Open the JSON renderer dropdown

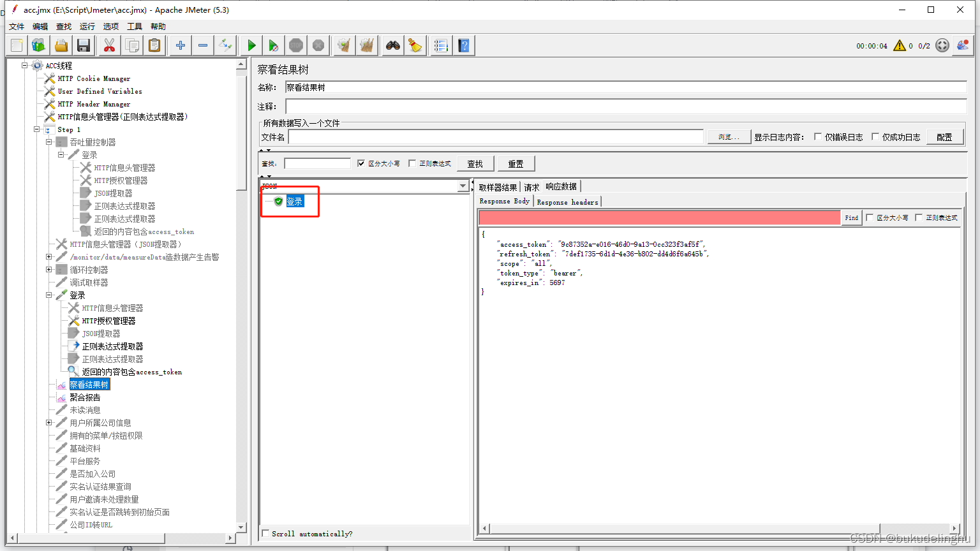click(x=463, y=186)
